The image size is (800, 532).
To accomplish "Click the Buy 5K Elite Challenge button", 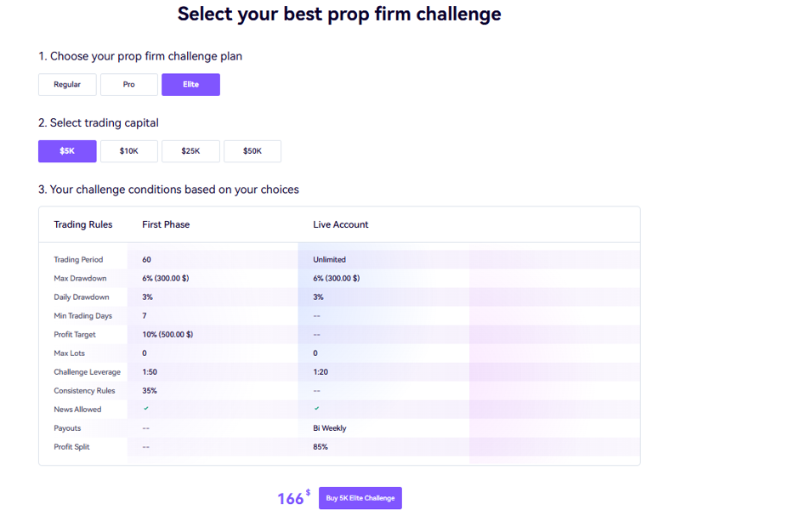I will coord(360,498).
